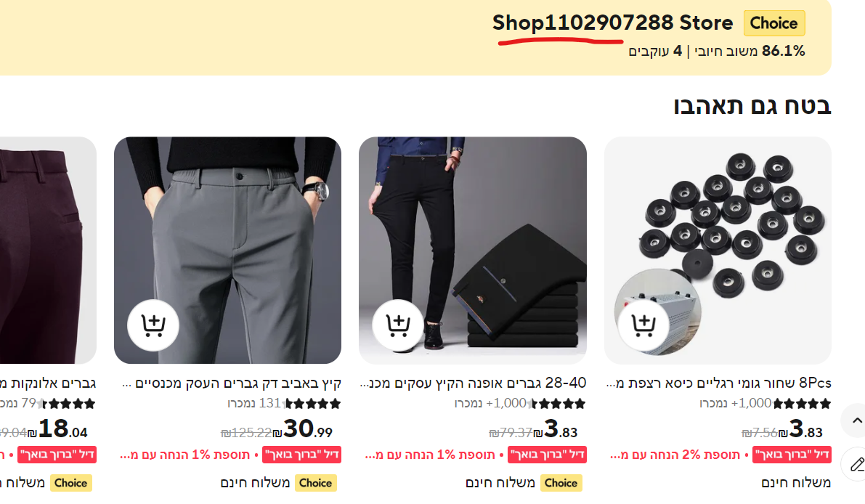The image size is (865, 504).
Task: Open the pencil feedback icon
Action: tap(857, 464)
